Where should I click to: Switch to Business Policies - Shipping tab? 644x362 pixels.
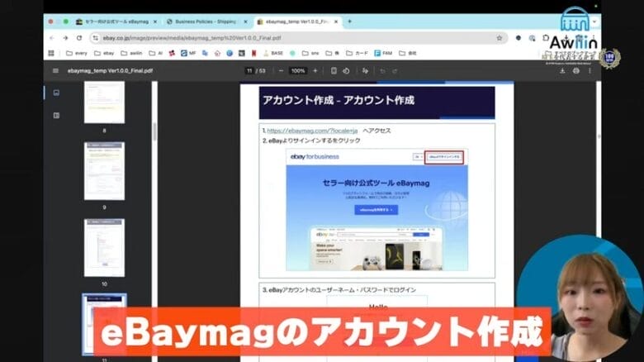(x=205, y=21)
